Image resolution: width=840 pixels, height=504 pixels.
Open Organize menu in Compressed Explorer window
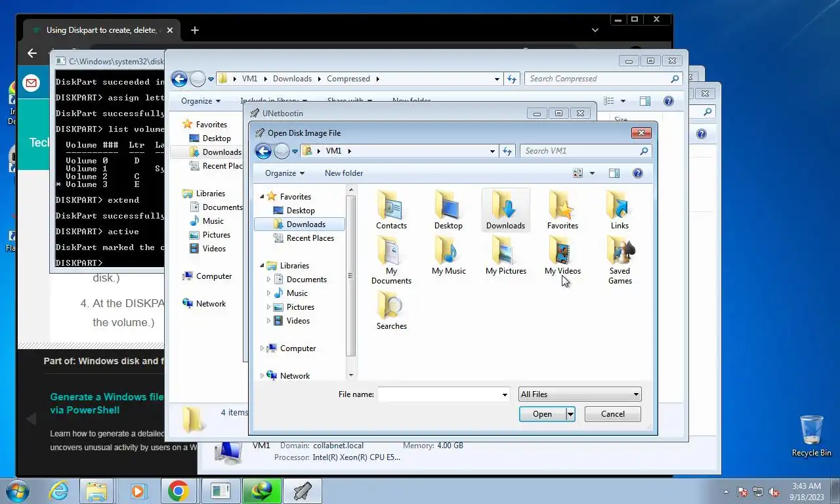(201, 101)
